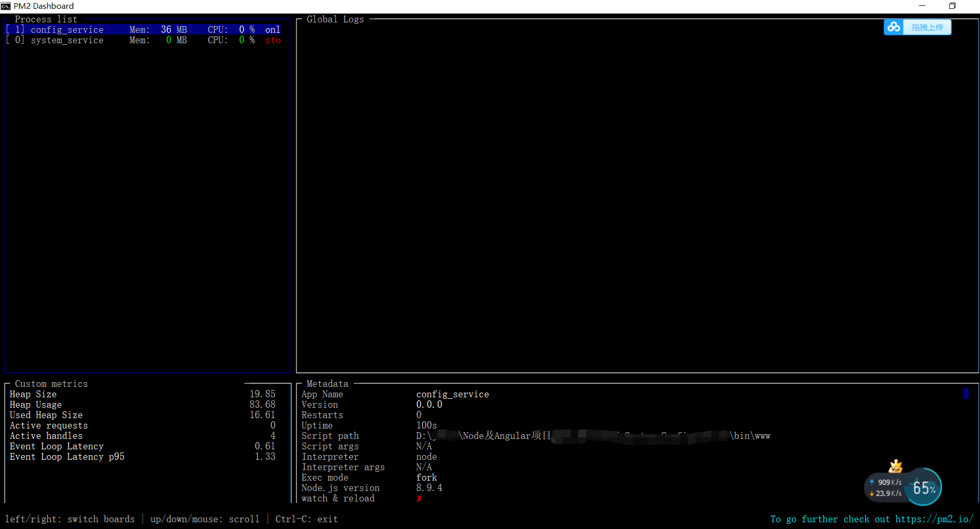The image size is (980, 529).
Task: Click the Event Loop Latency p95 row
Action: pos(142,457)
